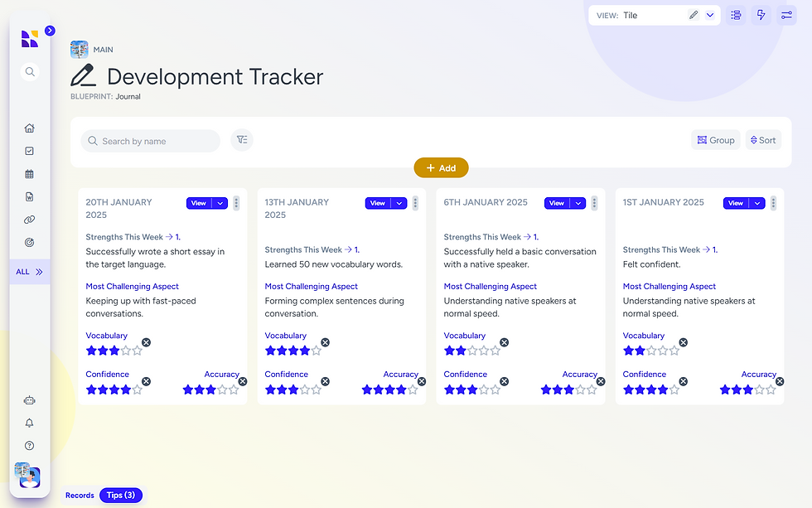
Task: Open the filter icon next to search
Action: pyautogui.click(x=242, y=140)
